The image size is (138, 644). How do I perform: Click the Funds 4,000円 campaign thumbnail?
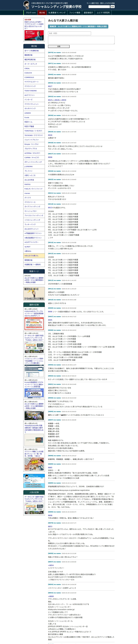[x=34, y=393]
